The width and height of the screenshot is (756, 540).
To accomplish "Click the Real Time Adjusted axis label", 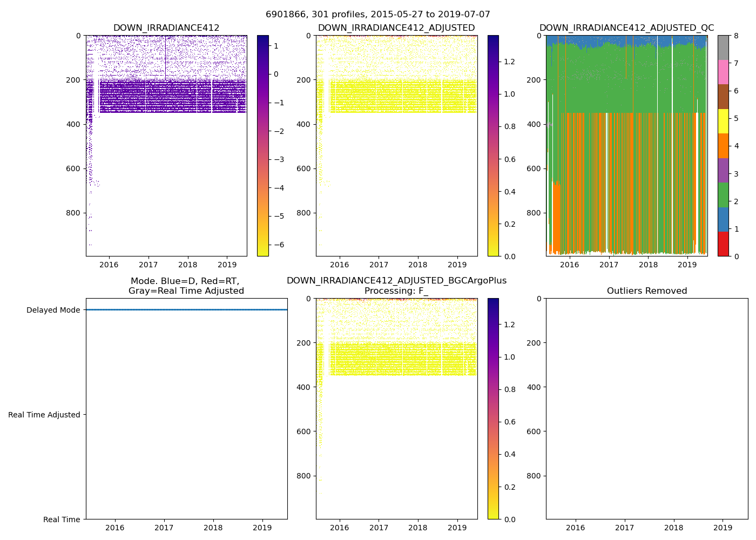I will (x=44, y=415).
